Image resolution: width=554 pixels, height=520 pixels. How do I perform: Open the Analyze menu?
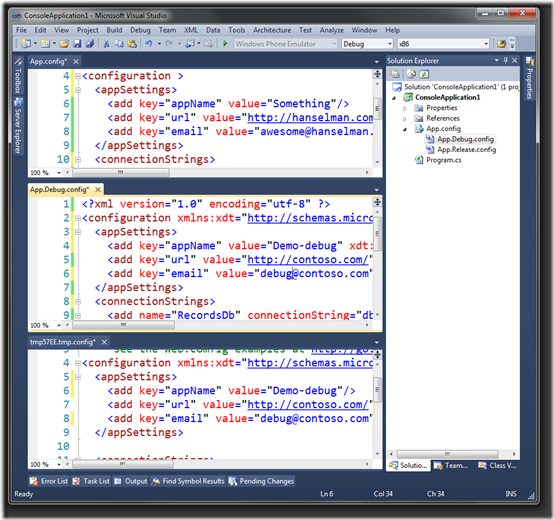coord(332,30)
